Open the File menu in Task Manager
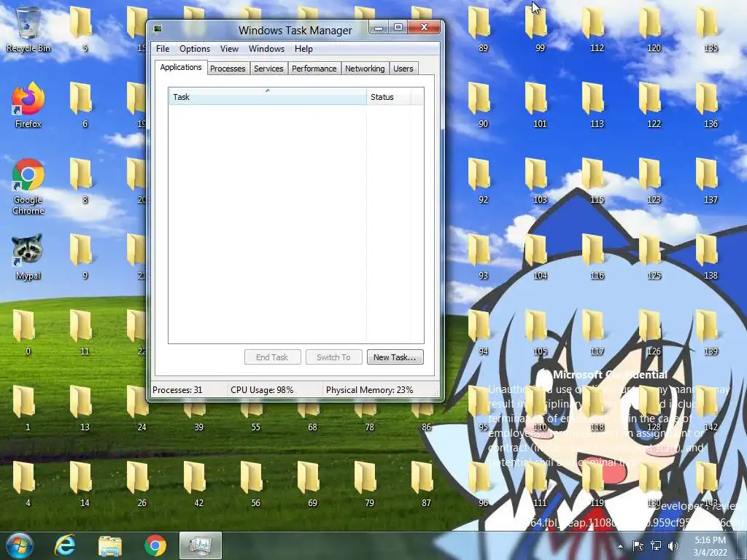 (163, 49)
